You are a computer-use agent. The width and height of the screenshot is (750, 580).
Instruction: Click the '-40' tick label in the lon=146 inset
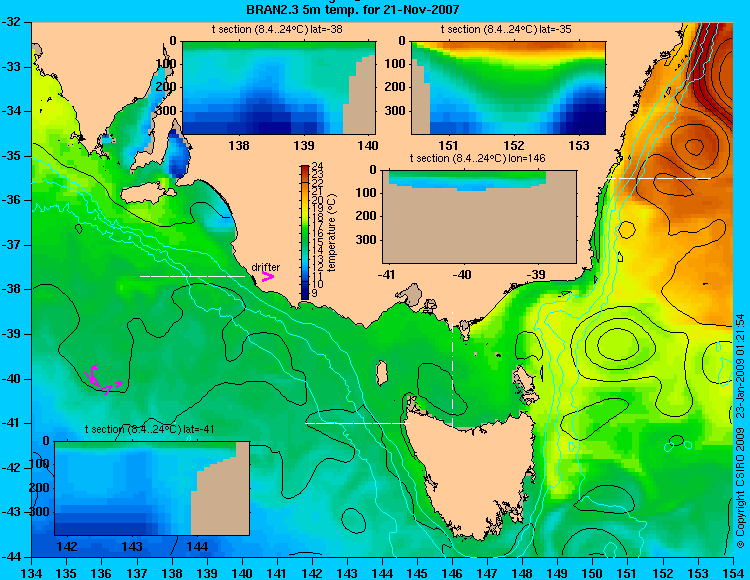click(462, 274)
